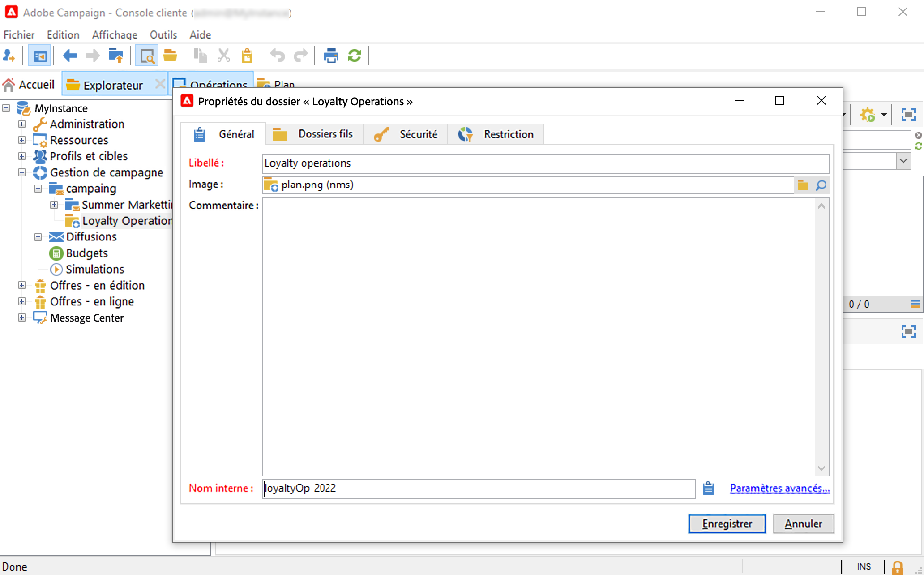The image size is (924, 575).
Task: Expand the Administration tree node
Action: click(x=22, y=124)
